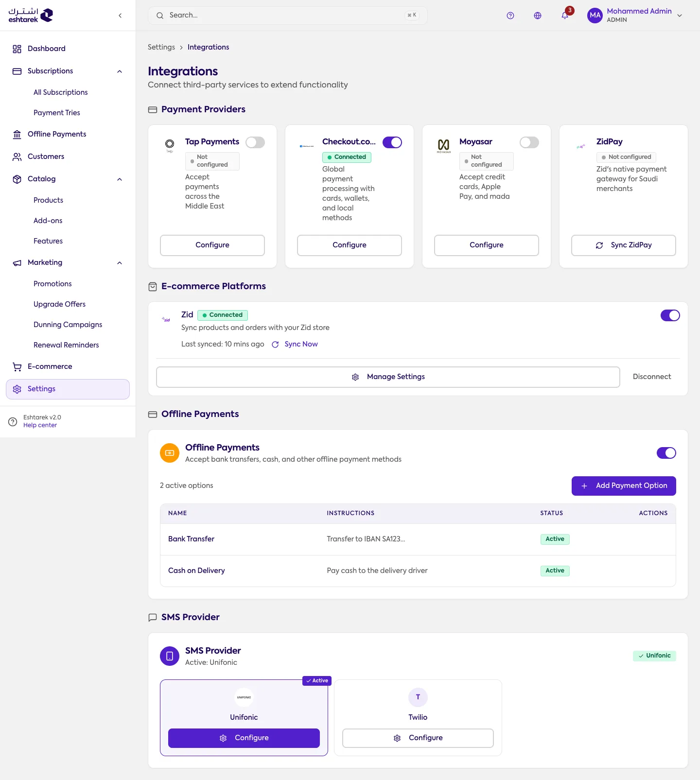Configure Moyasar provider

pyautogui.click(x=487, y=245)
